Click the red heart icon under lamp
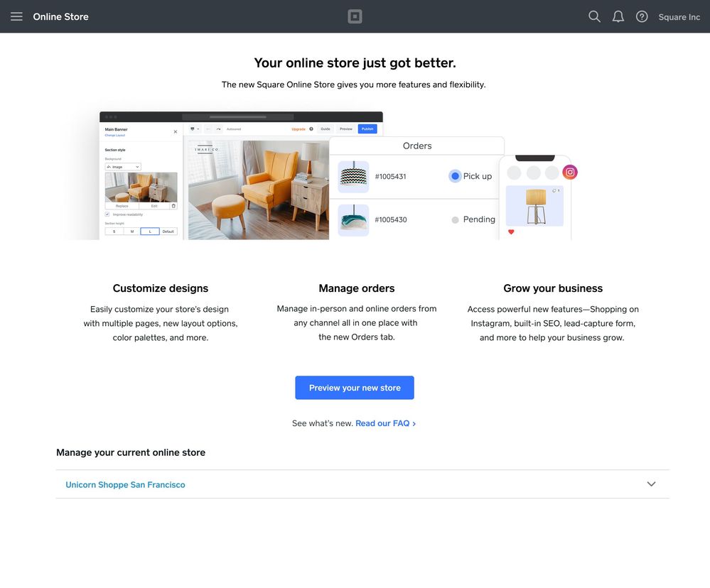Screen dimensions: 710x588 tap(511, 232)
